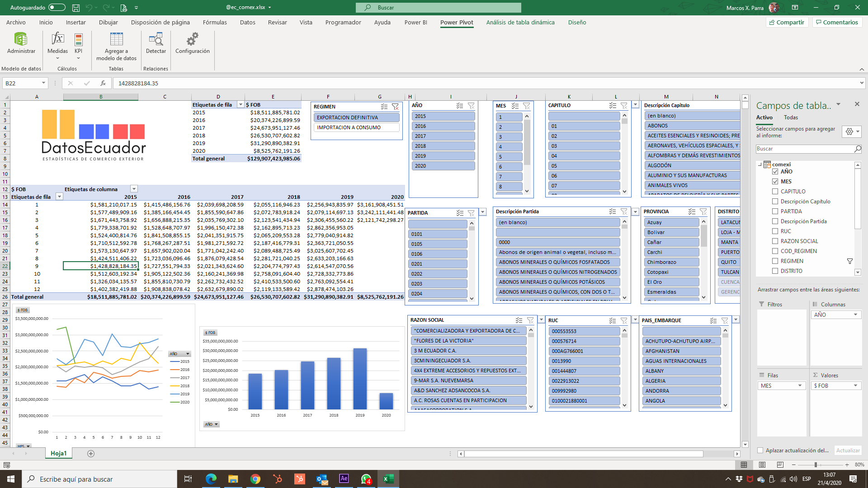
Task: Check the PARTIDA field
Action: 775,211
